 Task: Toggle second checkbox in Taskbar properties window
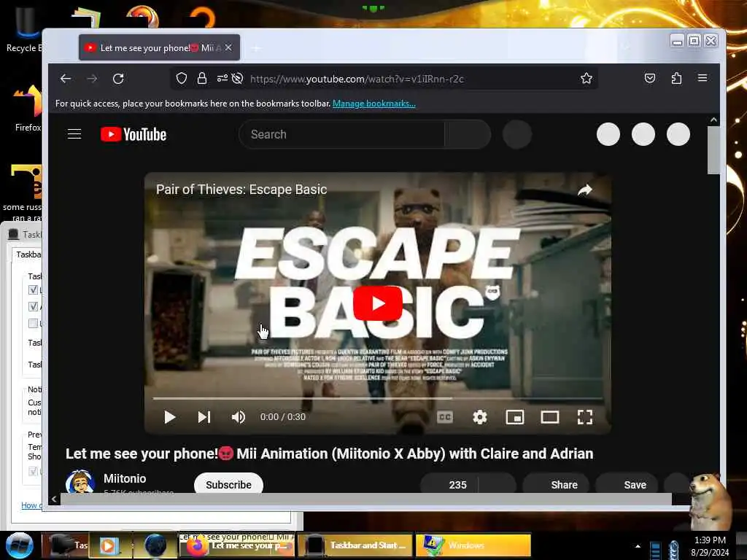click(x=33, y=306)
